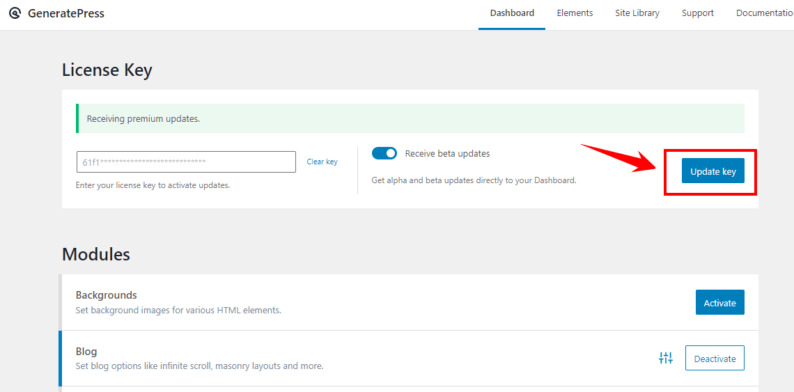Open Blog module settings sliders icon
794x392 pixels.
665,358
